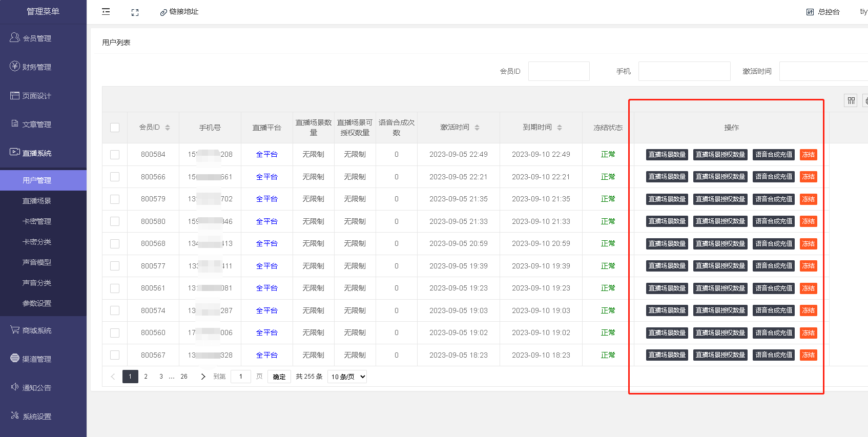Open 会员管理 menu
This screenshot has width=868, height=437.
pyautogui.click(x=43, y=38)
